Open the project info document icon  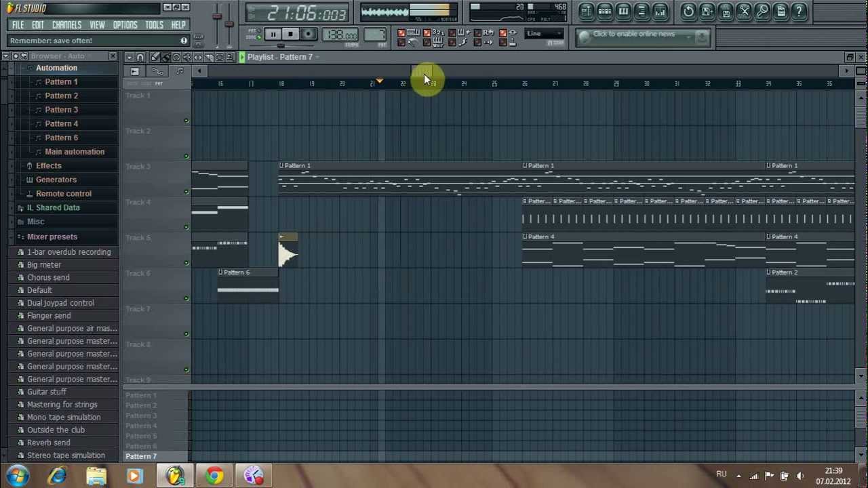pyautogui.click(x=781, y=11)
